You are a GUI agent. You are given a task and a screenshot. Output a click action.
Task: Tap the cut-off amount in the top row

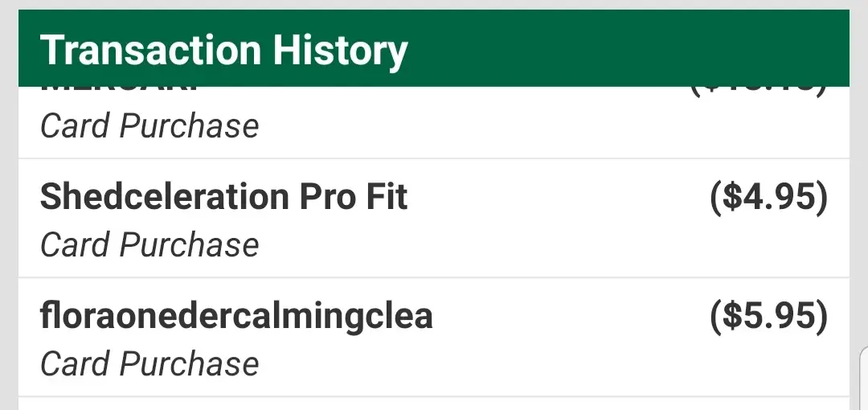pyautogui.click(x=757, y=92)
